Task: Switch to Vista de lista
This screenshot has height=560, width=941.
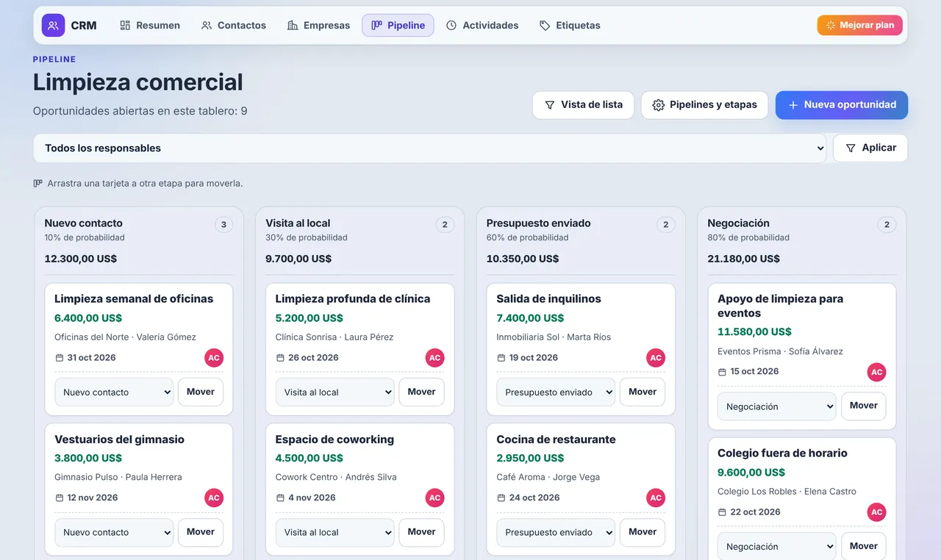Action: pos(584,105)
